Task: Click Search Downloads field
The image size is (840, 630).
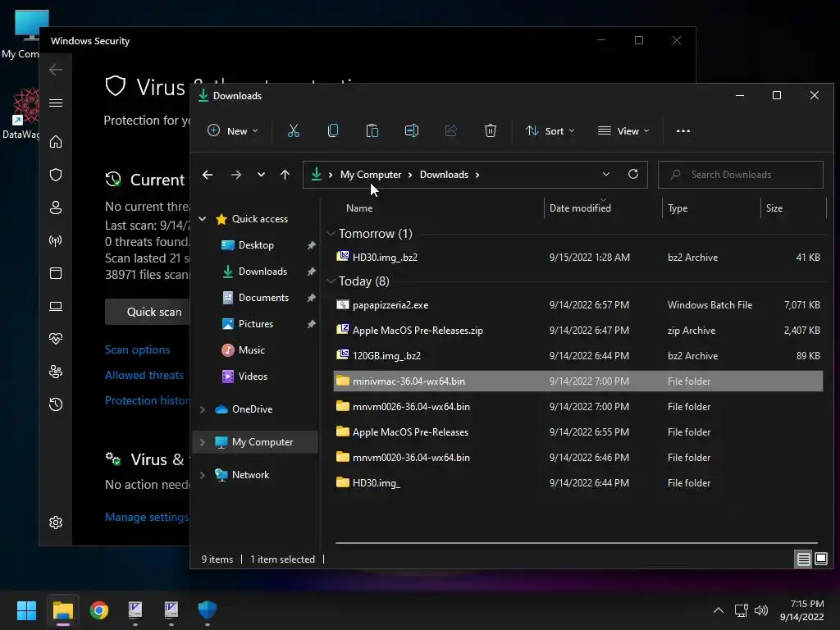Action: [x=741, y=175]
